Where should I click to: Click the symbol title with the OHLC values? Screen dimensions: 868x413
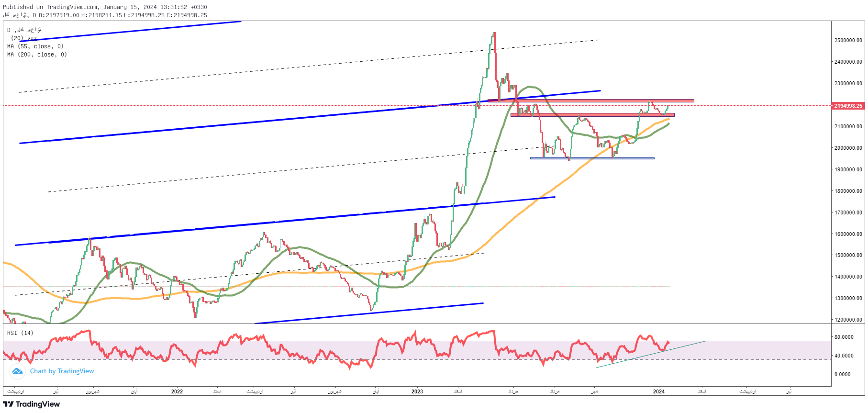pos(105,15)
